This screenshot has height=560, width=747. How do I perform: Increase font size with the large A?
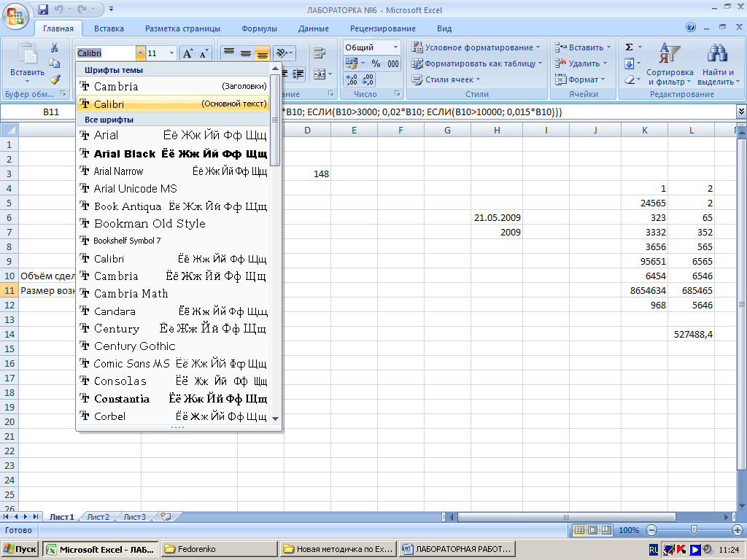point(187,53)
